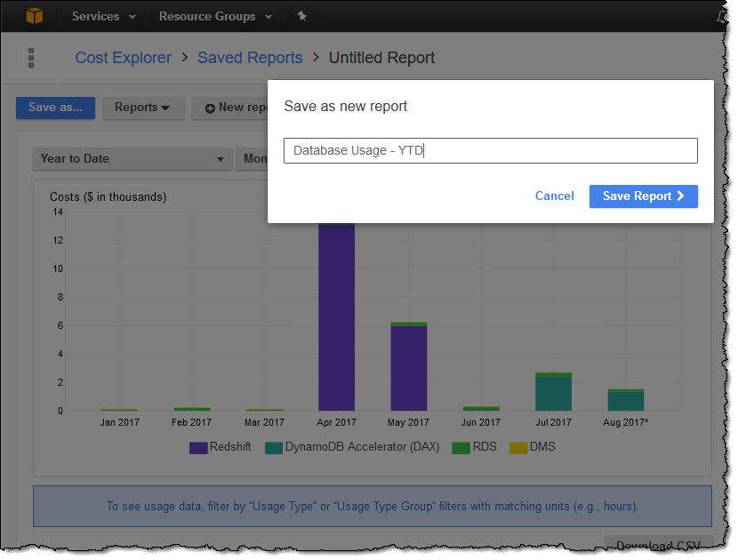
Task: Go to Cost Explorer breadcrumb link
Action: [x=123, y=58]
